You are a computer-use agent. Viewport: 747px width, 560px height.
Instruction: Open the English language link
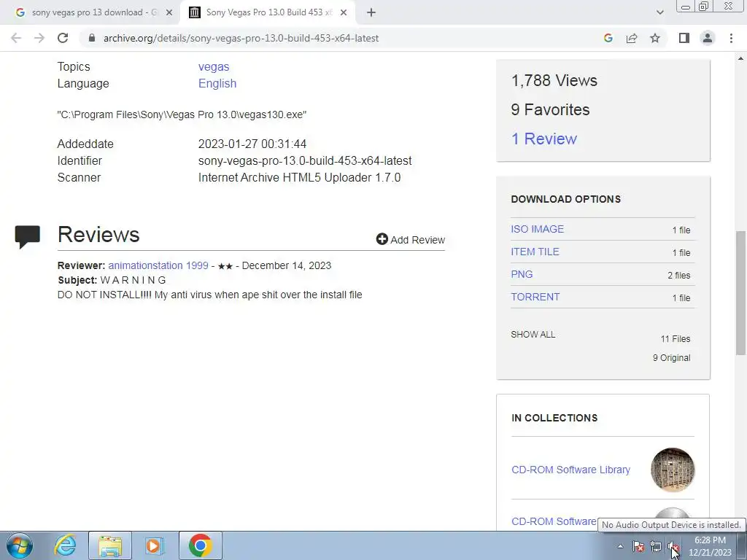coord(217,83)
